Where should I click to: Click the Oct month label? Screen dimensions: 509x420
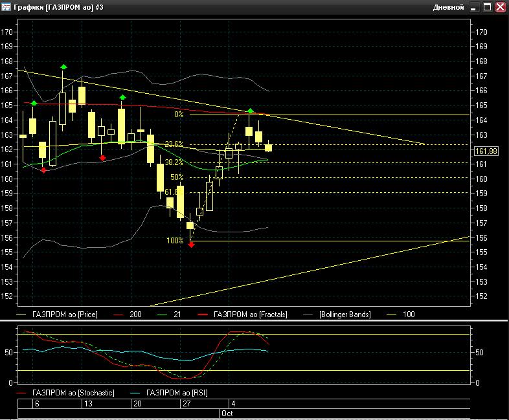(227, 414)
